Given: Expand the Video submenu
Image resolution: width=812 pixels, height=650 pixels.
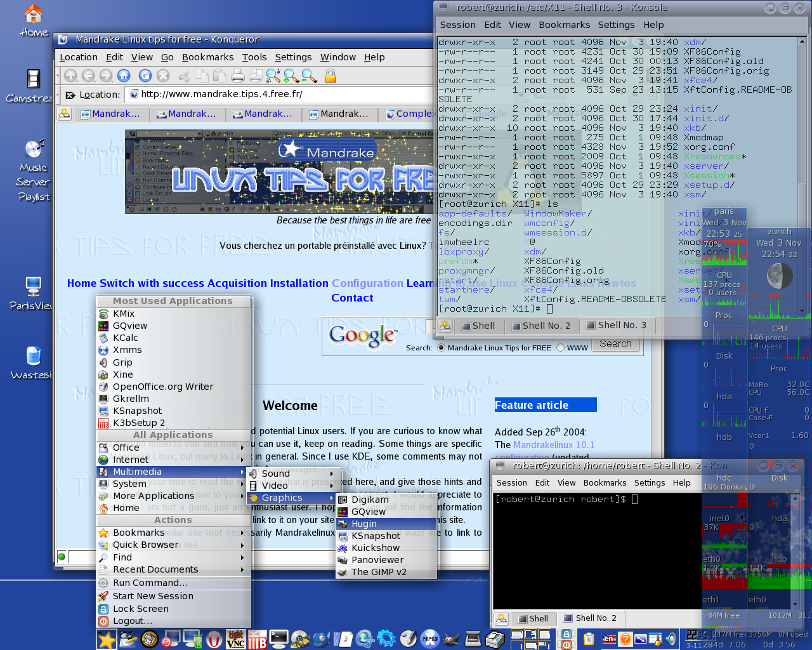Looking at the screenshot, I should pyautogui.click(x=293, y=486).
